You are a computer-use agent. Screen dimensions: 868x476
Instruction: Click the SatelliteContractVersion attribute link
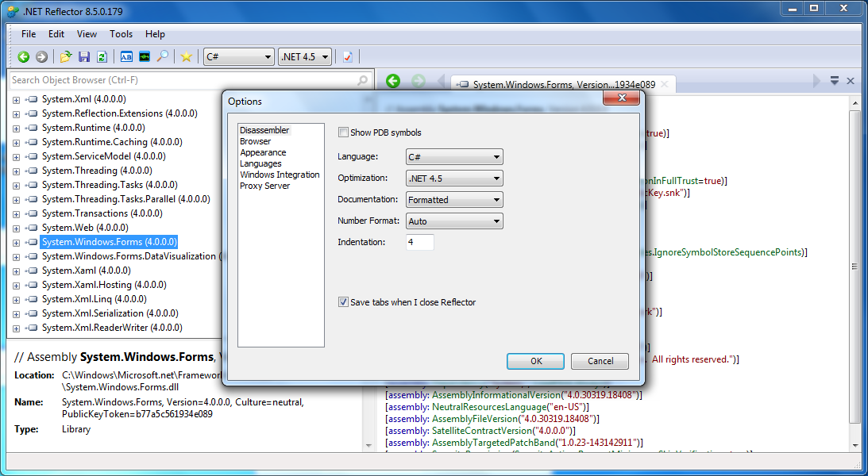(480, 431)
